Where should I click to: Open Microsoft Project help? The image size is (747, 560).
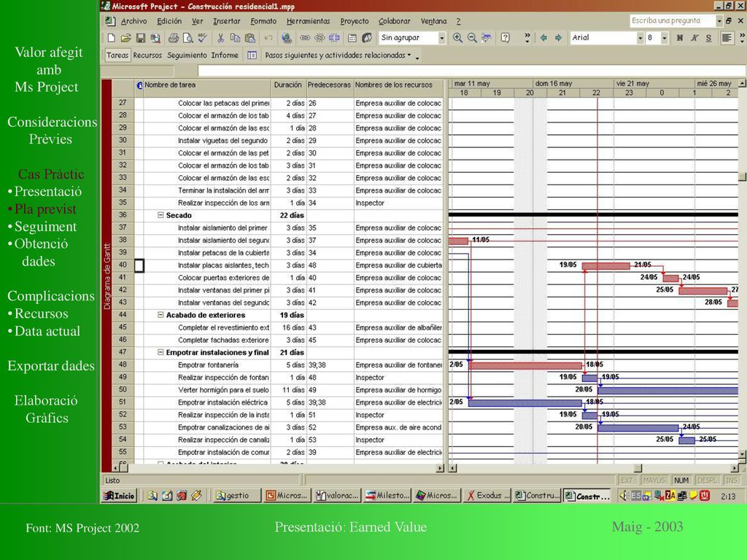tap(506, 38)
